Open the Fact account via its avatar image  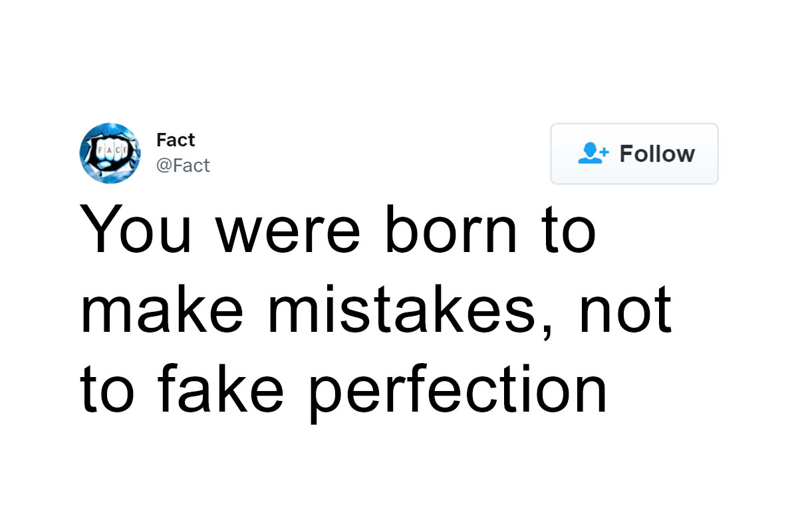(x=110, y=153)
